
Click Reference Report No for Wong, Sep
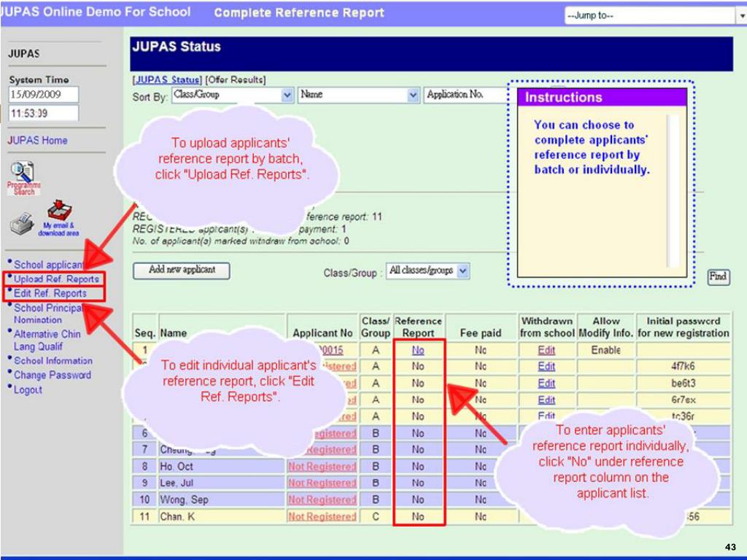click(418, 499)
